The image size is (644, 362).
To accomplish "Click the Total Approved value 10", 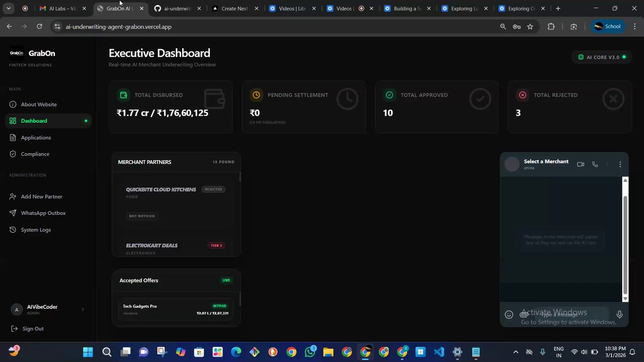I will (387, 113).
